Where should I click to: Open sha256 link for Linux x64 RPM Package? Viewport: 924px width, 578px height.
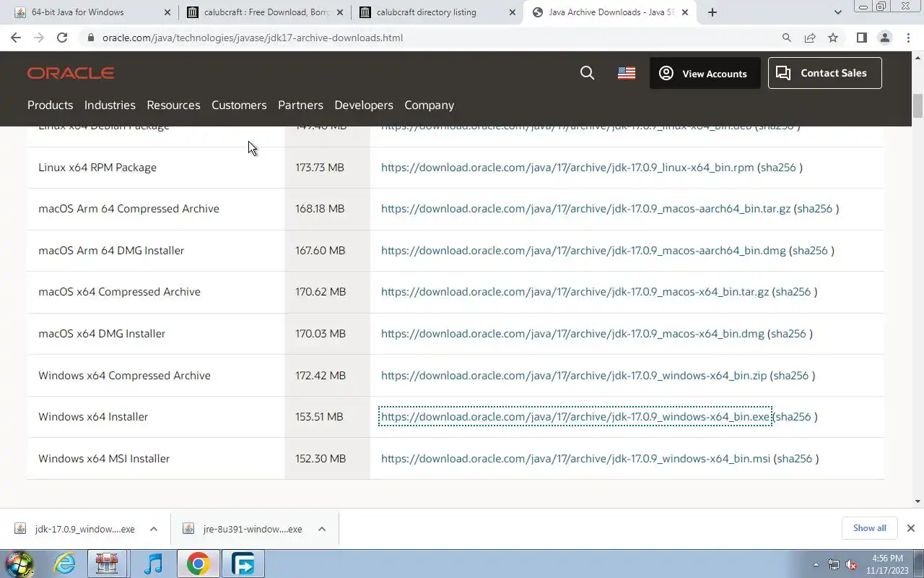click(x=778, y=168)
